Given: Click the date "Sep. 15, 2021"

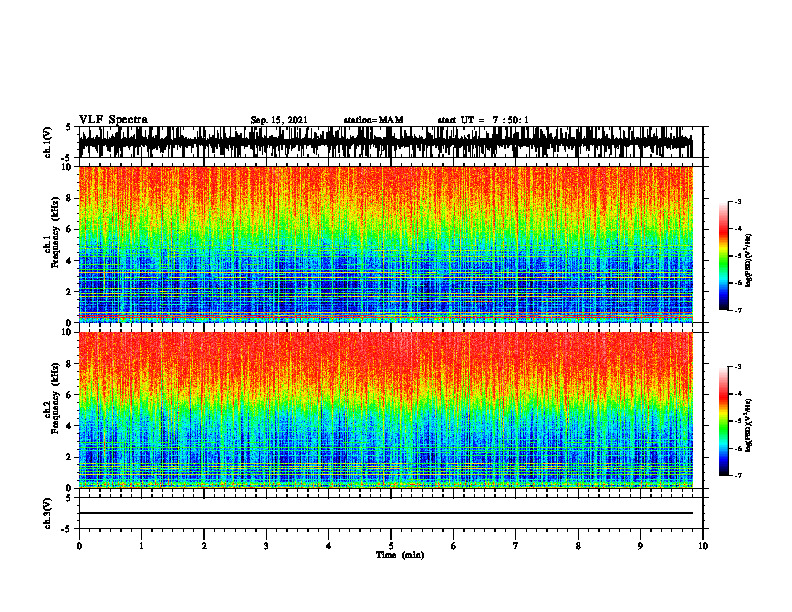Looking at the screenshot, I should tap(279, 120).
